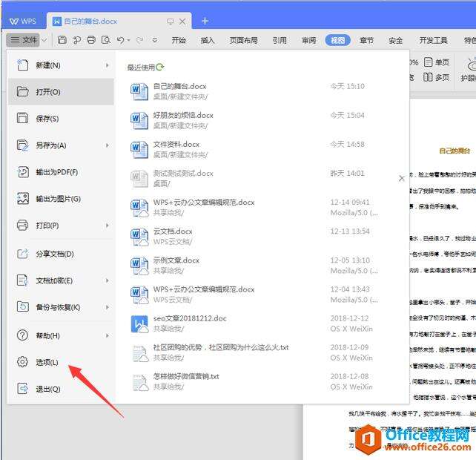Expand the 备份与恢复(K) submenu

108,307
